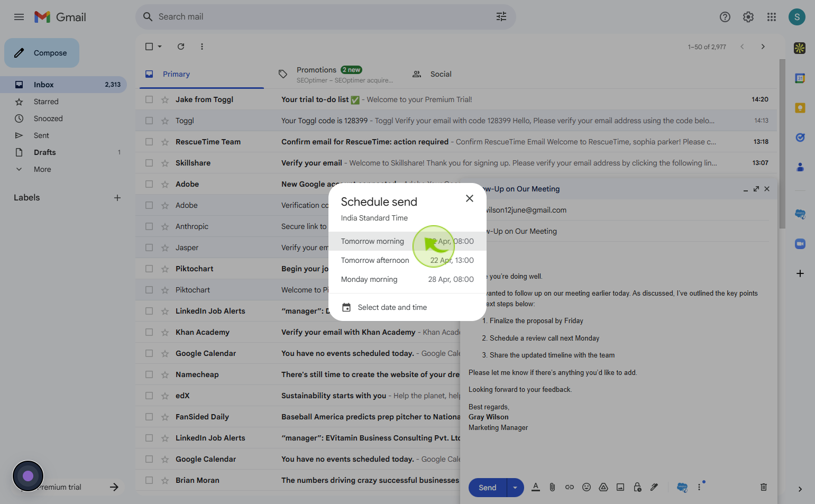Image resolution: width=815 pixels, height=504 pixels.
Task: Open search filter options icon
Action: [x=501, y=17]
